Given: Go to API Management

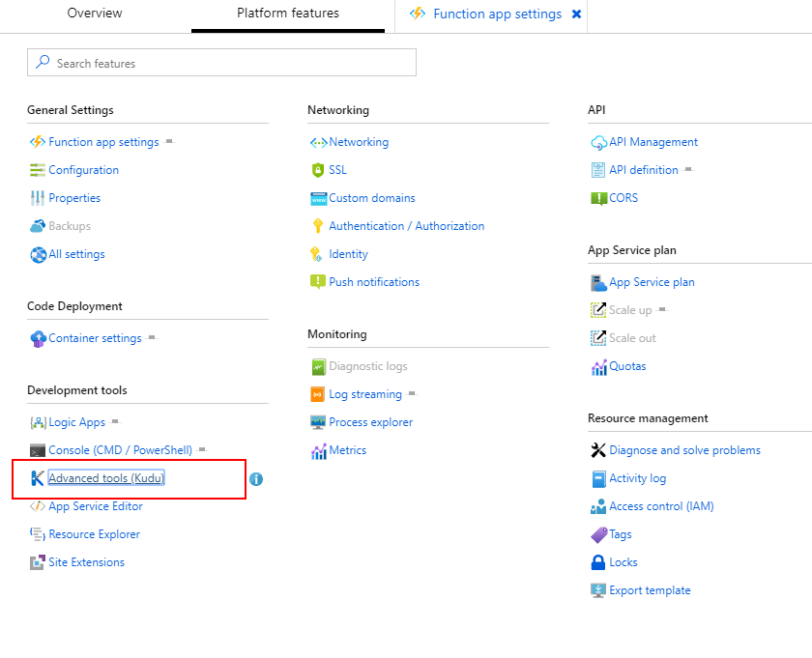Looking at the screenshot, I should tap(652, 142).
